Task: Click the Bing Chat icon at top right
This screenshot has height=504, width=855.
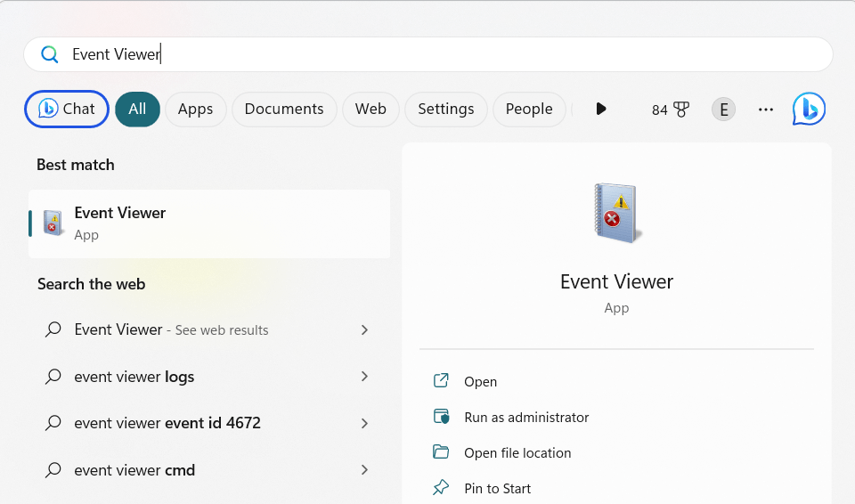Action: [x=809, y=109]
